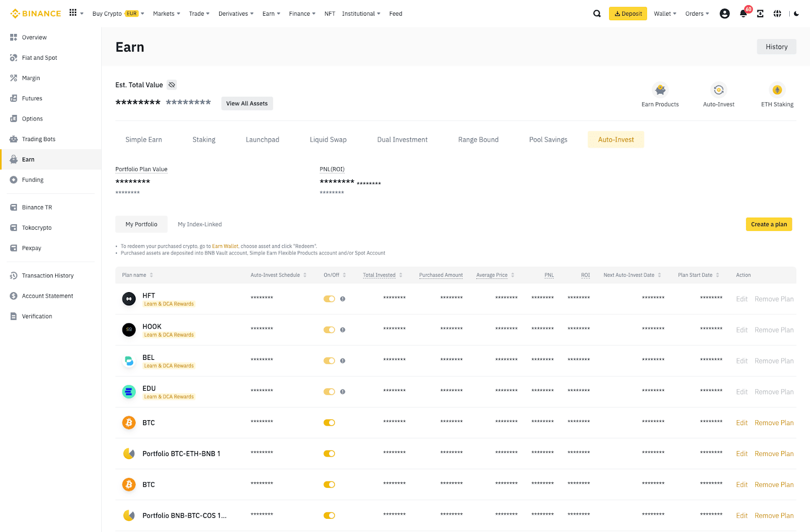Image resolution: width=810 pixels, height=532 pixels.
Task: Switch to the Launchpad tab
Action: click(262, 140)
